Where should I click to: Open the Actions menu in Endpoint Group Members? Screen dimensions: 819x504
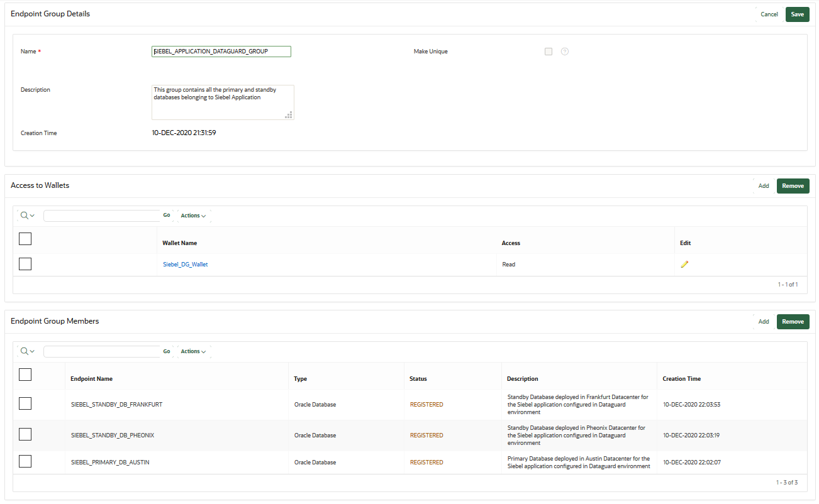click(192, 351)
